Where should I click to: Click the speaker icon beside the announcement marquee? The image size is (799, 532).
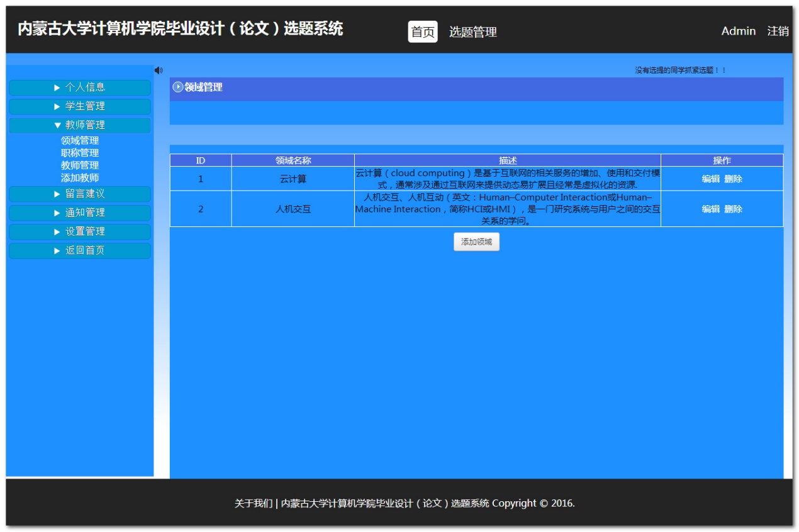coord(158,70)
